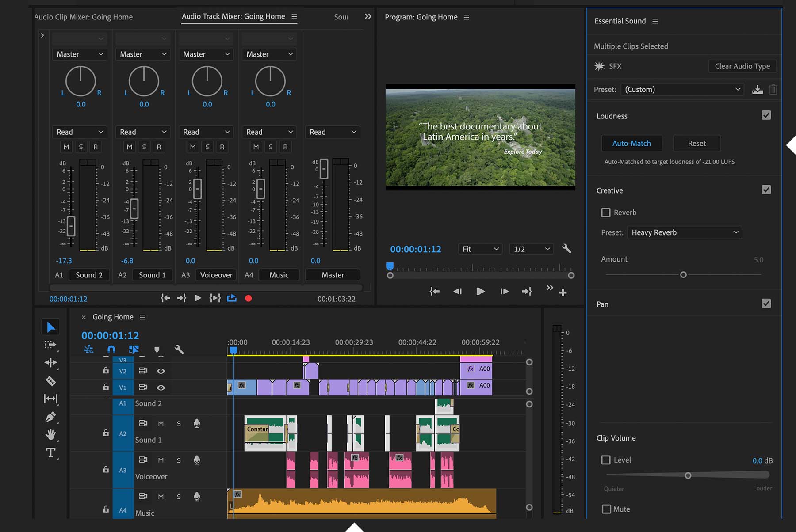This screenshot has height=532, width=796.
Task: Hide the V2 video track eye
Action: click(161, 371)
